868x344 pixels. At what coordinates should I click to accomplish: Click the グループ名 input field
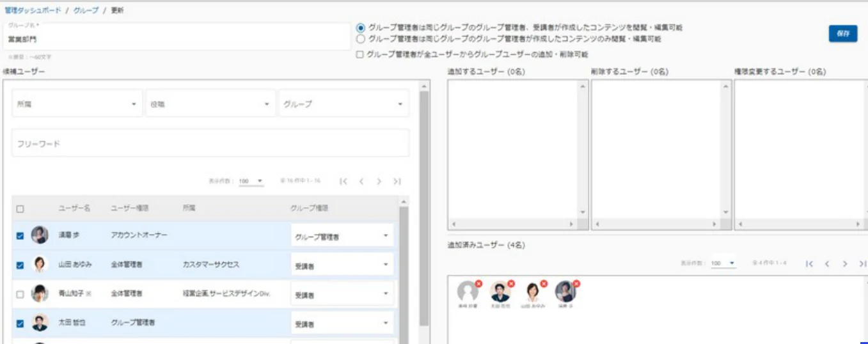[177, 36]
